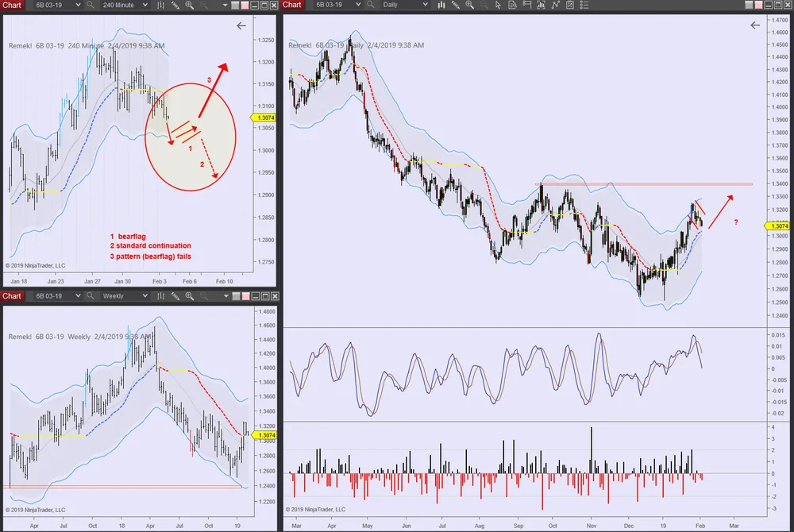
Task: Select the Cursor pointer tool on the daily chart
Action: 497,6
